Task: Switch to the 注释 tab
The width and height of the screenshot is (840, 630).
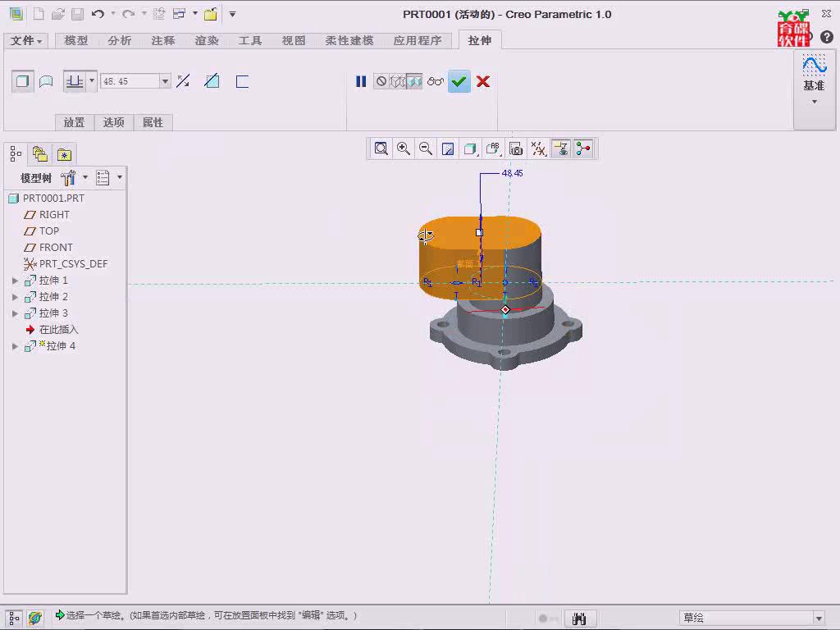Action: (x=163, y=41)
